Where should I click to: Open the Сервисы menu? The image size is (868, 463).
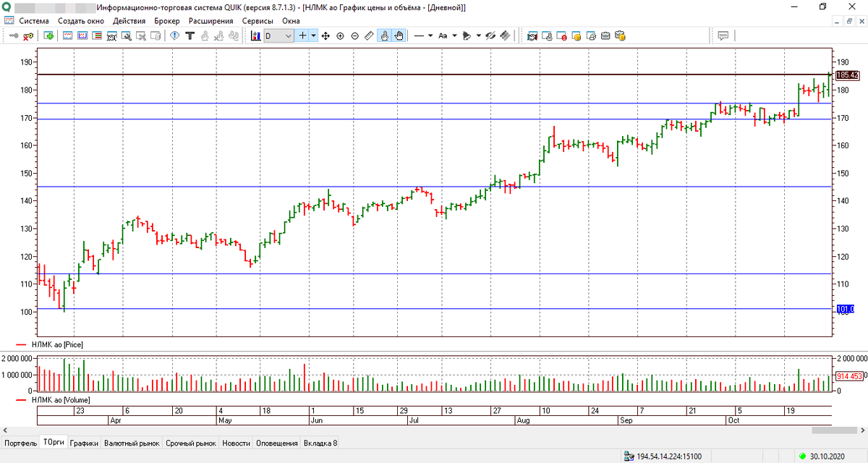click(258, 21)
